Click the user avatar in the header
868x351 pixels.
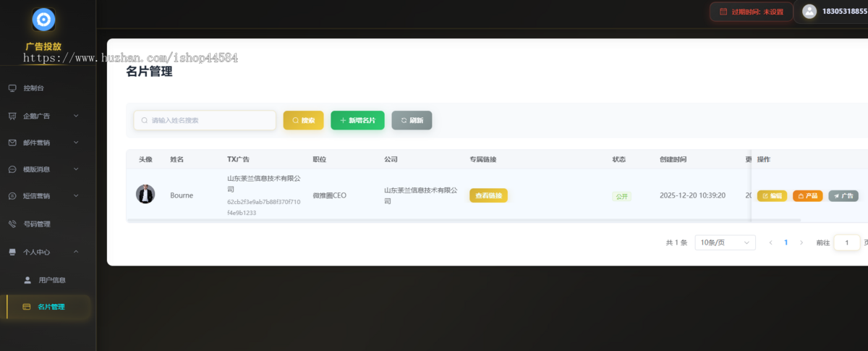(809, 12)
